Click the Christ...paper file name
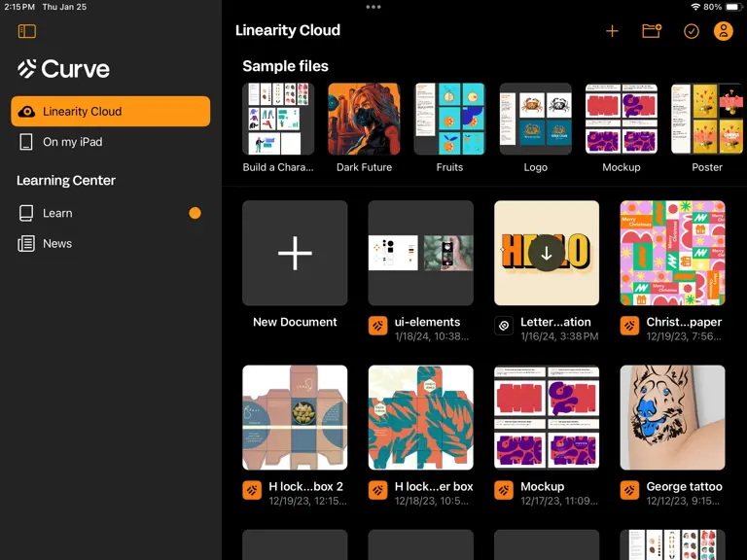The image size is (747, 560). (684, 322)
